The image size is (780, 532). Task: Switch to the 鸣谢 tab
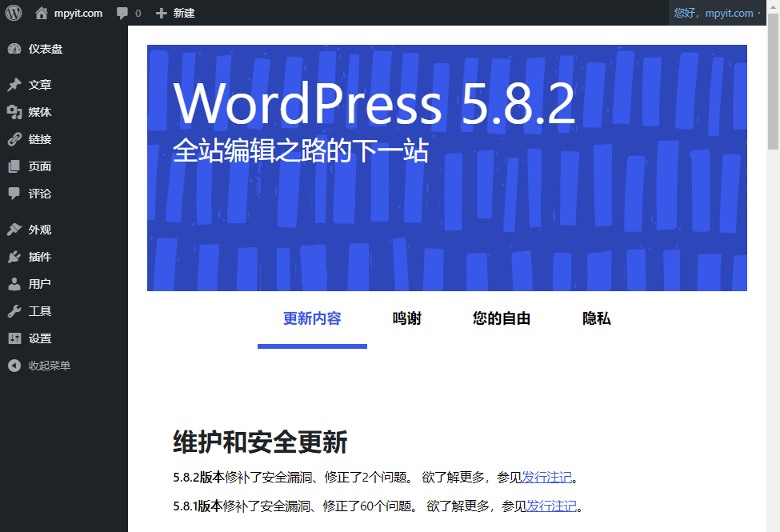click(x=407, y=318)
